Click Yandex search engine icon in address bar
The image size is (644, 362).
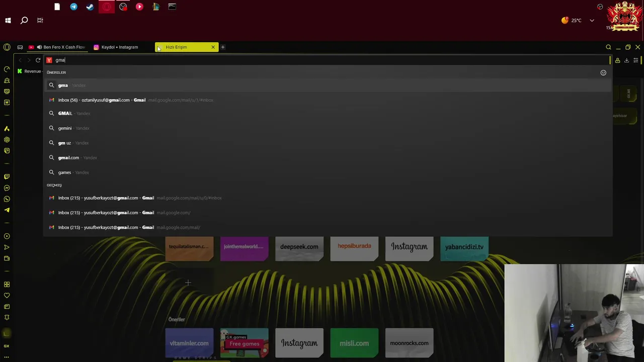49,60
